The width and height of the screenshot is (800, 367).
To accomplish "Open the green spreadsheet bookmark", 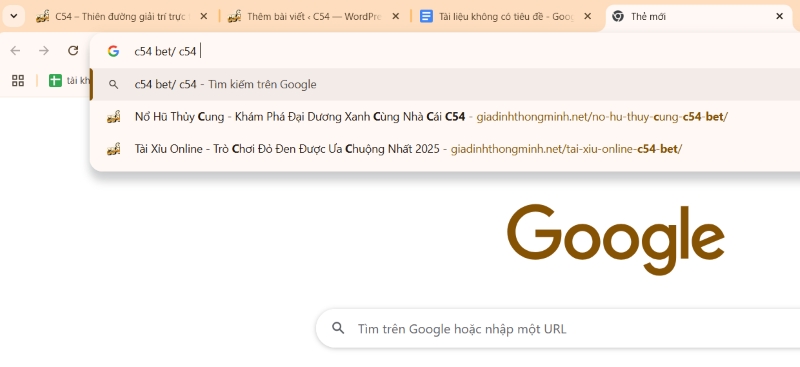I will coord(69,80).
